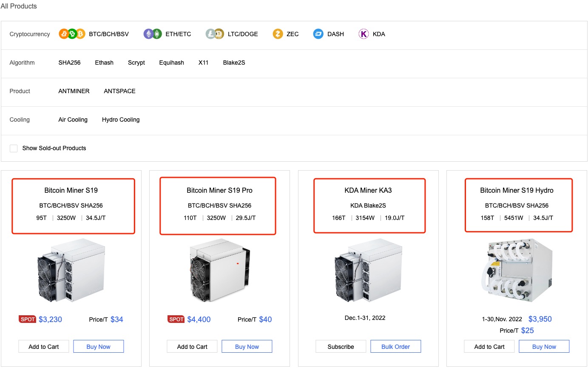Click the $3,230 price
The width and height of the screenshot is (588, 368).
(50, 320)
